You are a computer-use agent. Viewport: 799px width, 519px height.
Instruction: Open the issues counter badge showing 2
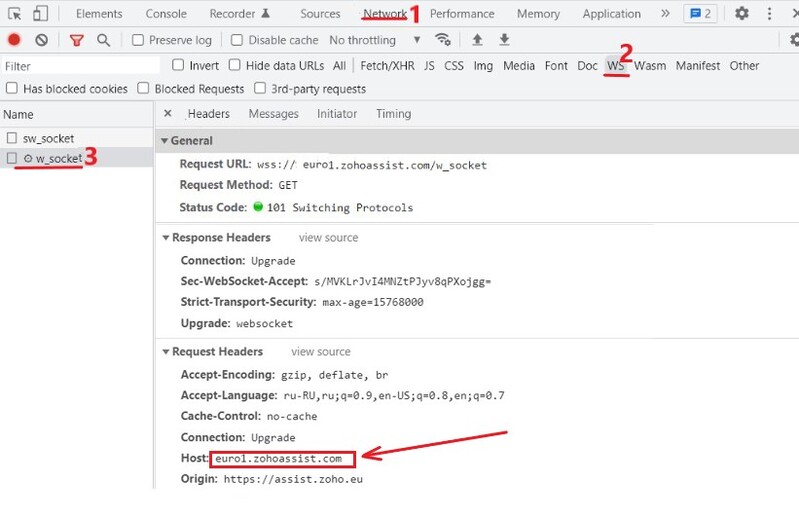[x=700, y=14]
